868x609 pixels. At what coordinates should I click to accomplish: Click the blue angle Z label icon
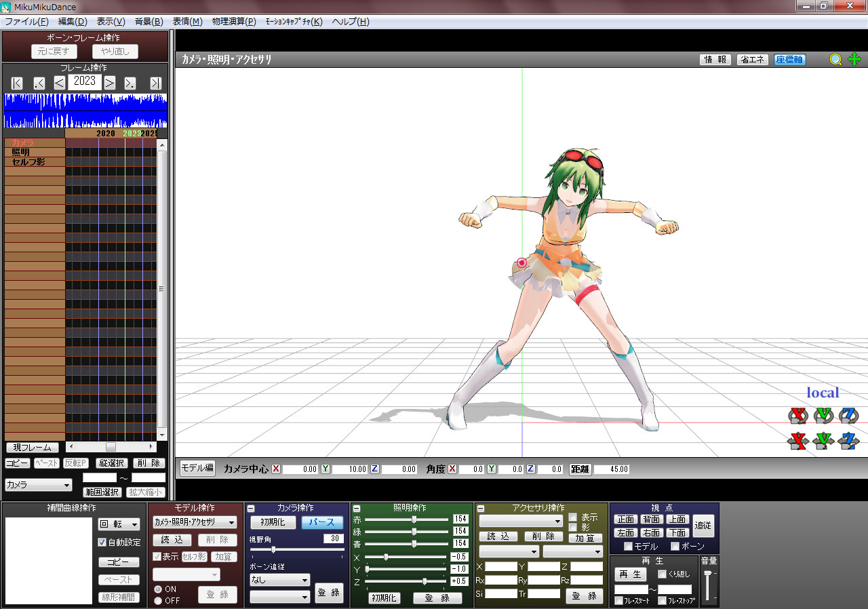[x=531, y=469]
